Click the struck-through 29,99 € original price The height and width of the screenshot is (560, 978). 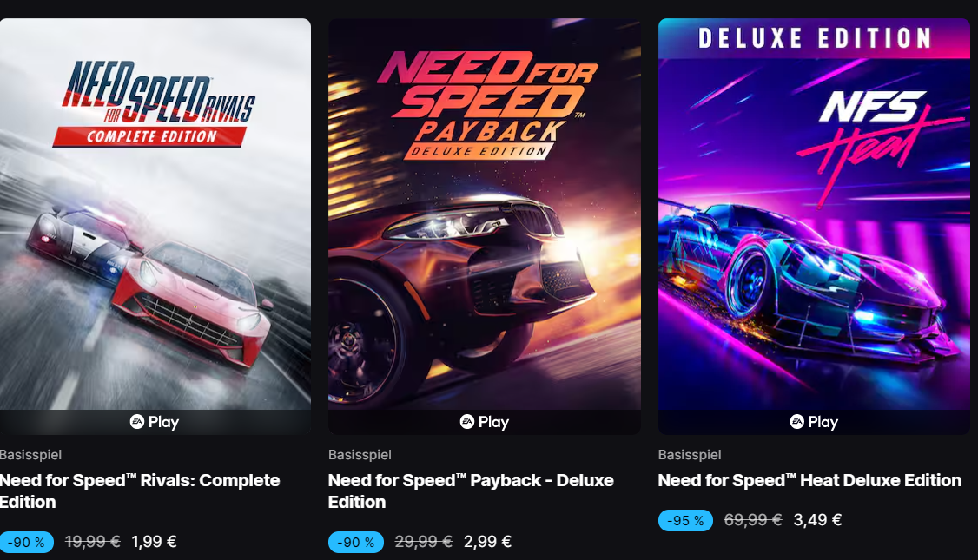tap(424, 542)
